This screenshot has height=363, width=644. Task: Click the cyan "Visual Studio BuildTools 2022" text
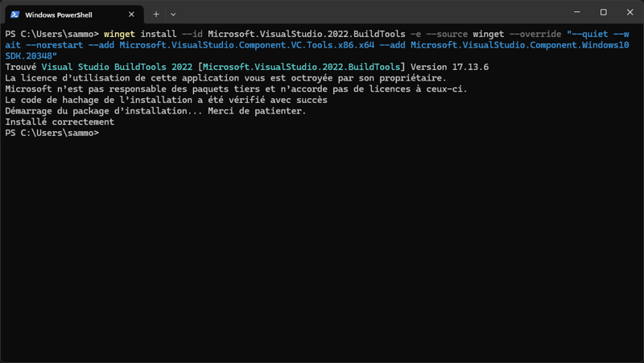[117, 67]
